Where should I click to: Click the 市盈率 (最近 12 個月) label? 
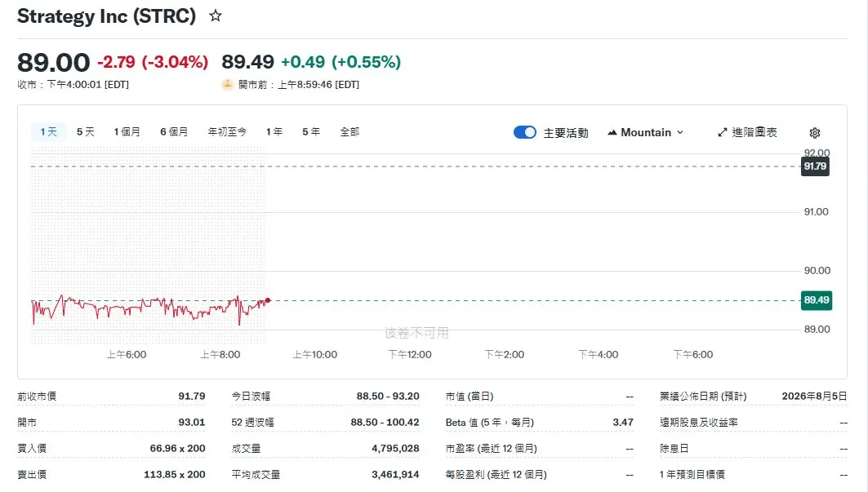[x=491, y=448]
